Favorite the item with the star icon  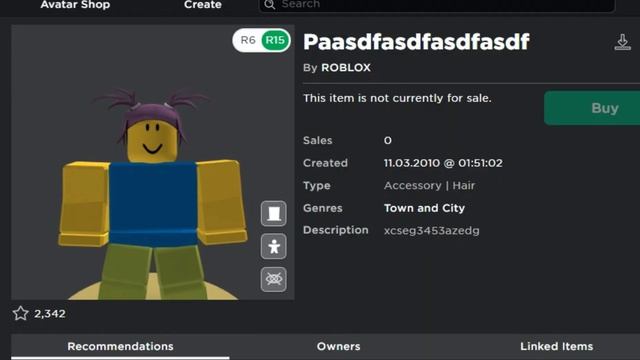(20, 313)
